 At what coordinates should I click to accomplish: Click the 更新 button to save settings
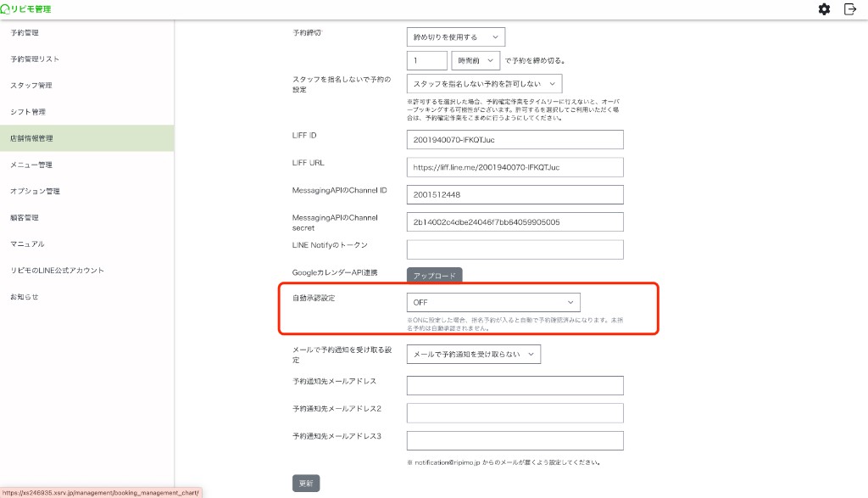305,482
